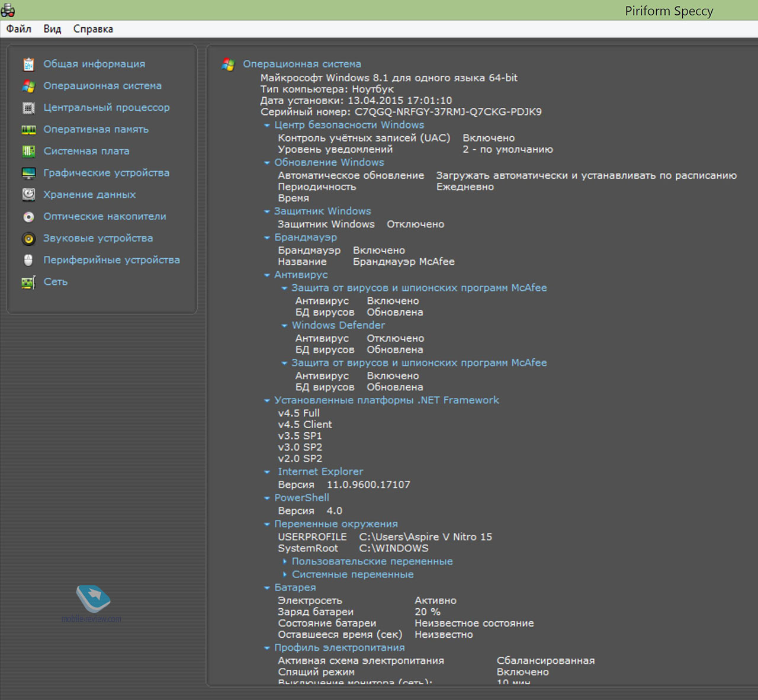Collapse Профиль электропитания section
Image resolution: width=758 pixels, height=700 pixels.
267,648
